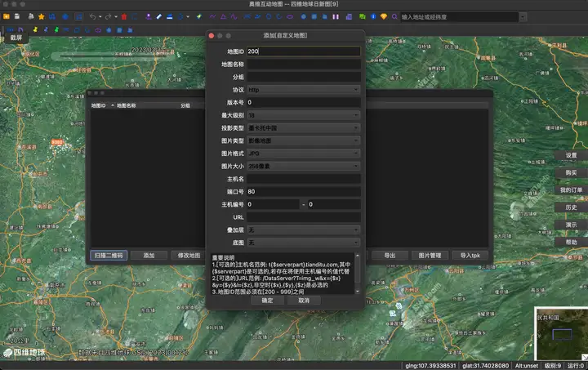Click the yellow star favorites icon
The height and width of the screenshot is (370, 588).
[42, 16]
